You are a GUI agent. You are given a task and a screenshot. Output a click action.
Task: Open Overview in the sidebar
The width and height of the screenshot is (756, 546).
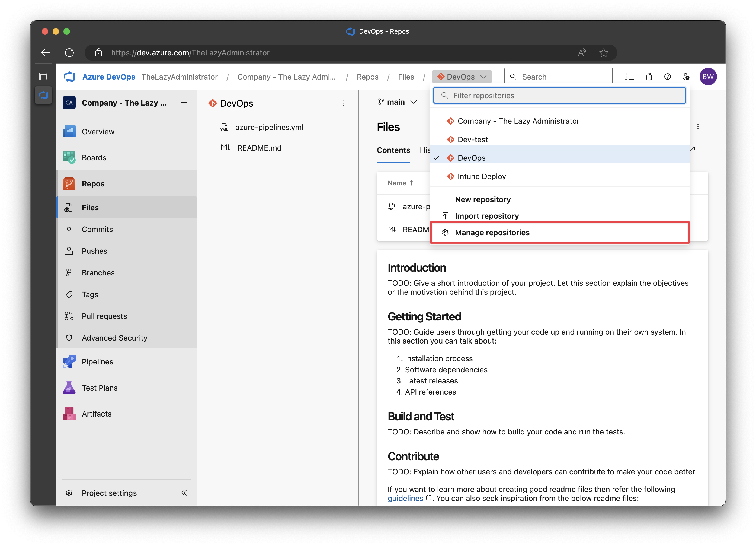(127, 132)
